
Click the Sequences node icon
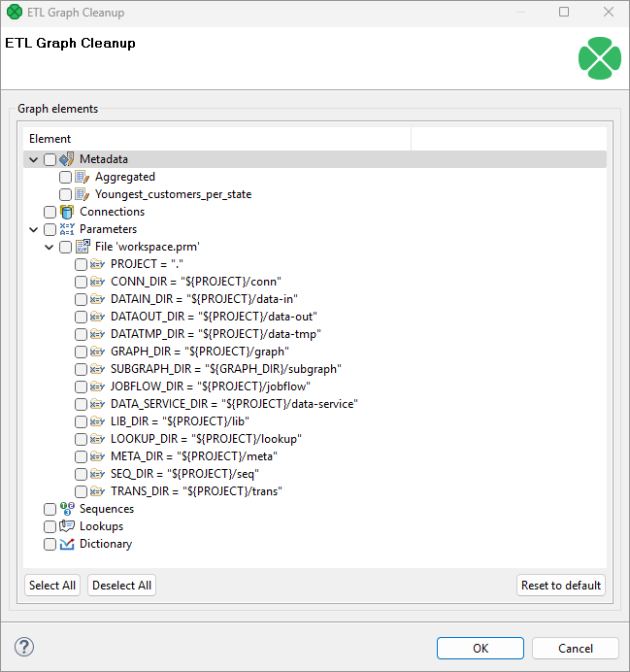tap(67, 509)
